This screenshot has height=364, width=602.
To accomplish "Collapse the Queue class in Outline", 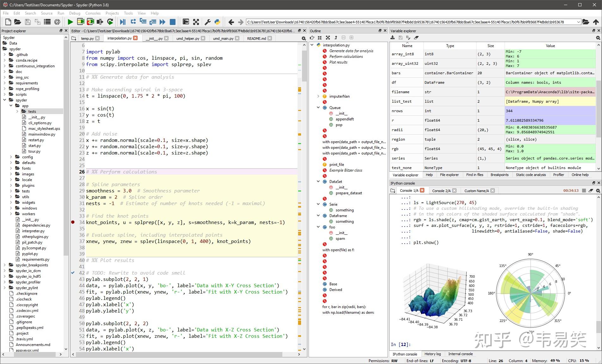I will 318,108.
